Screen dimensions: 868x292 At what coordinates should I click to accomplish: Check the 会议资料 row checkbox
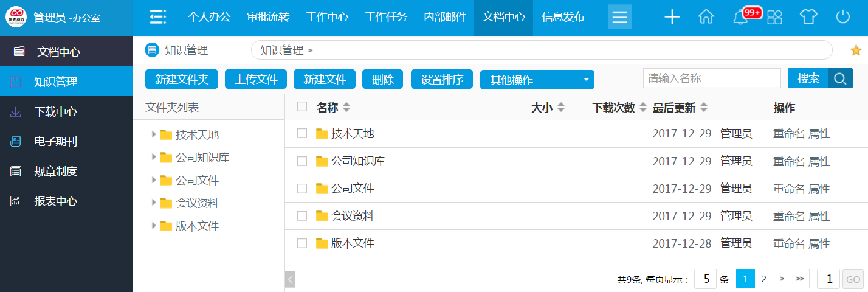click(302, 216)
